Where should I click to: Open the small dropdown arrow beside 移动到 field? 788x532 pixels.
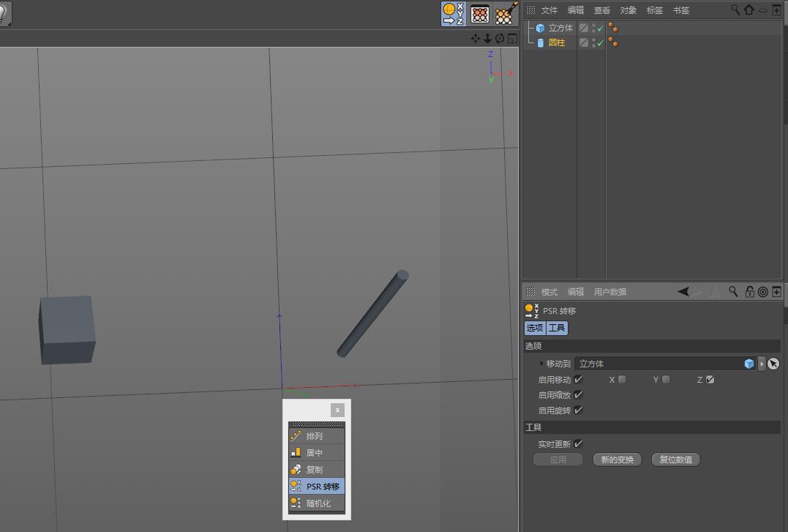[762, 364]
